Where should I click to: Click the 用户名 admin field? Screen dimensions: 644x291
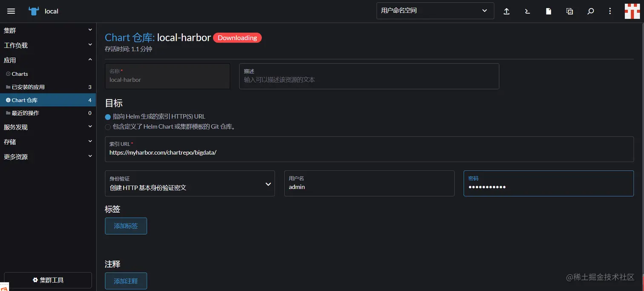coord(369,184)
